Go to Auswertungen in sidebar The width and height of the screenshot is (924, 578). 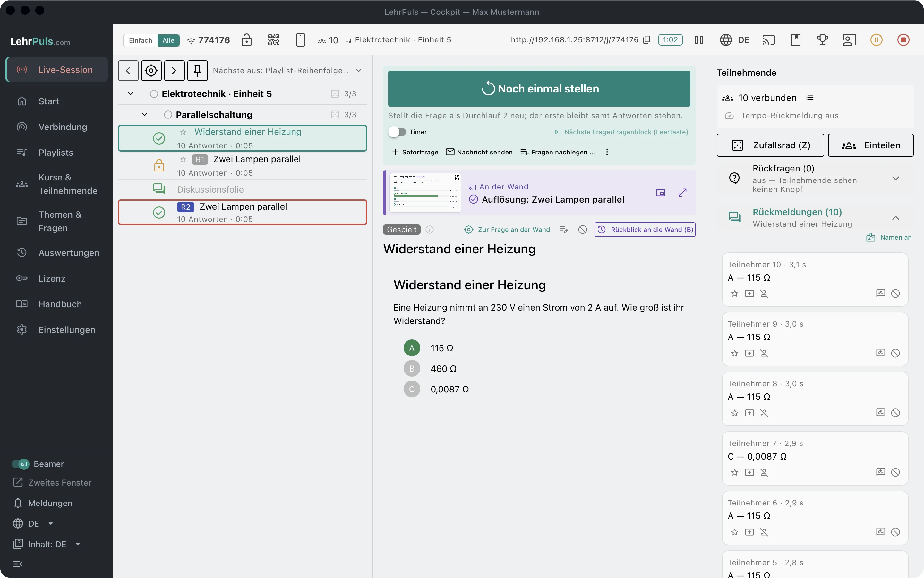56,253
